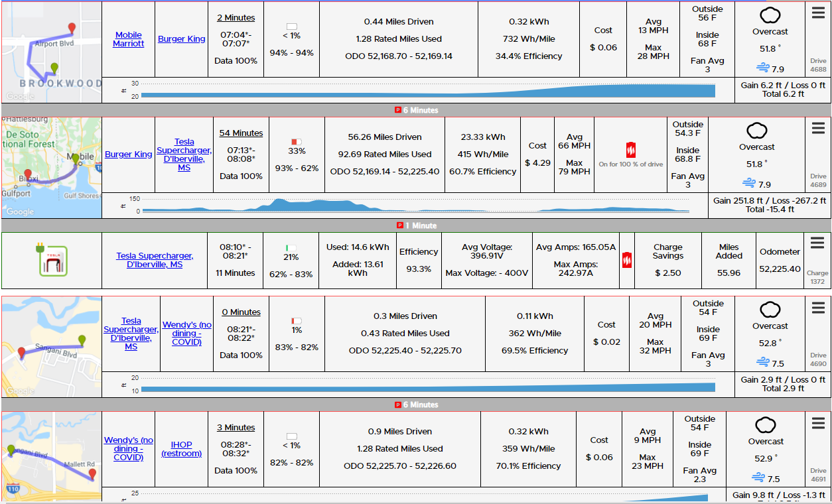Viewport: 832px width, 504px height.
Task: Open Tesla Supercharger destination link in Drive 4689
Action: pyautogui.click(x=184, y=155)
